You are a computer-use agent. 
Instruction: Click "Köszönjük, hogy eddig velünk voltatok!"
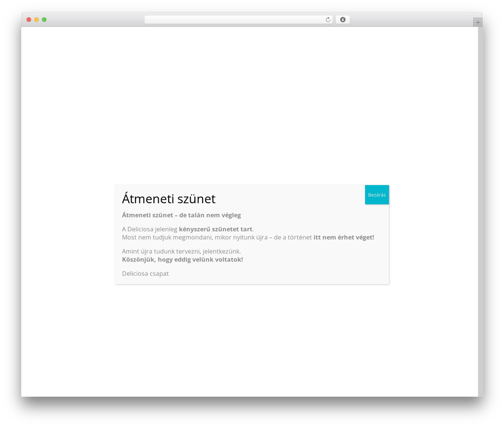coord(183,260)
